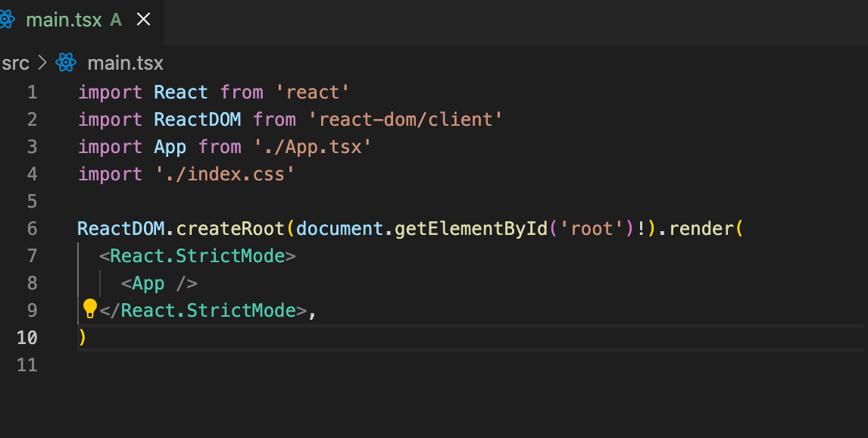Click the breadcrumb chevron separator after src
This screenshot has width=868, height=438.
[x=42, y=63]
